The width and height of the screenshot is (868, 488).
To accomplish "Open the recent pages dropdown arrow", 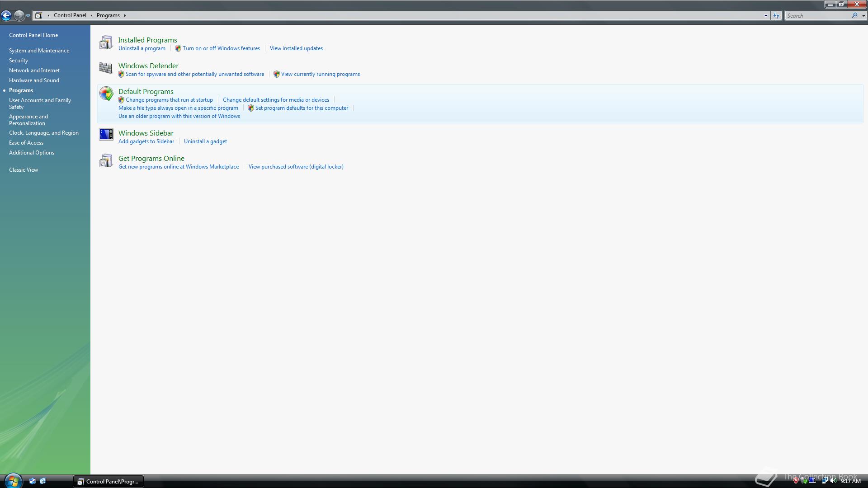I will pyautogui.click(x=28, y=16).
